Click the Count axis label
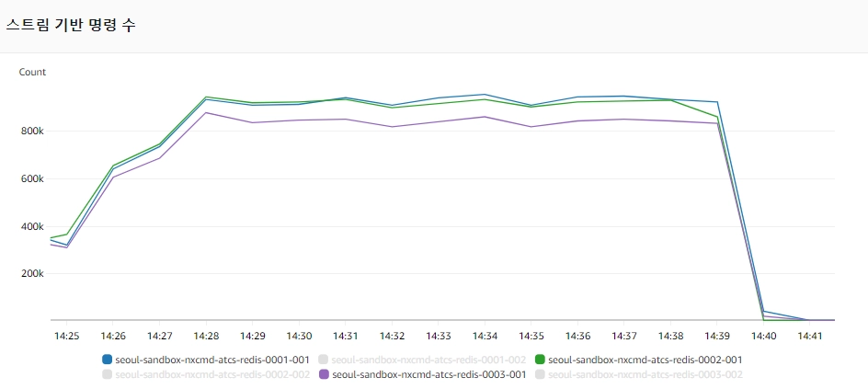868x389 pixels. coord(32,72)
